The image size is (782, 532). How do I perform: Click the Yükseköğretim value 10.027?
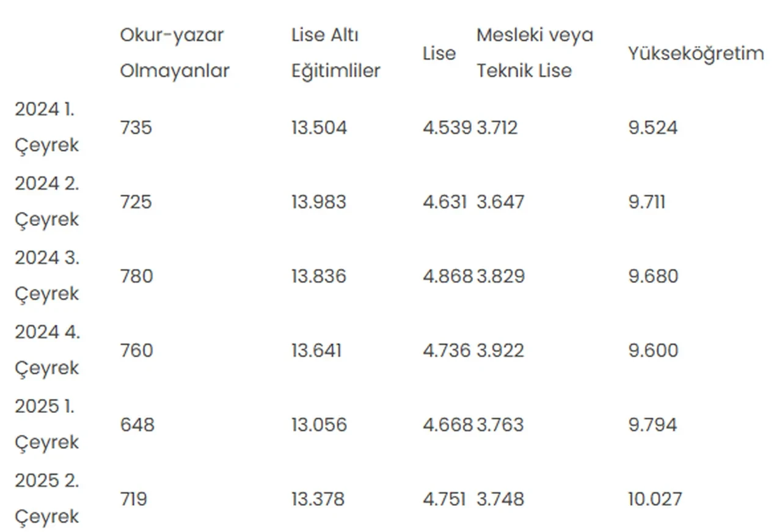tap(654, 499)
